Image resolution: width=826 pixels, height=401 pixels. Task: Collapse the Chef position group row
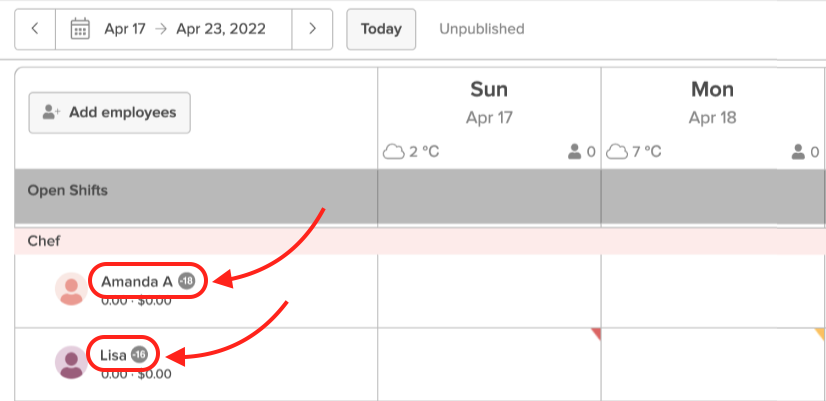pos(420,241)
